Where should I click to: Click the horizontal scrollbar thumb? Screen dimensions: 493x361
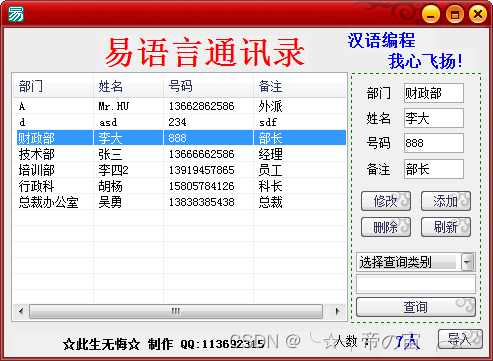coord(176,311)
